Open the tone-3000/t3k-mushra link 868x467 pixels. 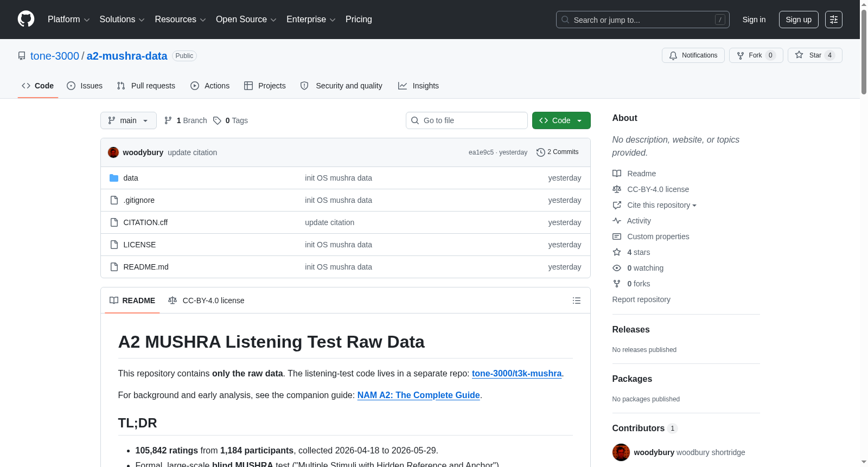point(516,373)
